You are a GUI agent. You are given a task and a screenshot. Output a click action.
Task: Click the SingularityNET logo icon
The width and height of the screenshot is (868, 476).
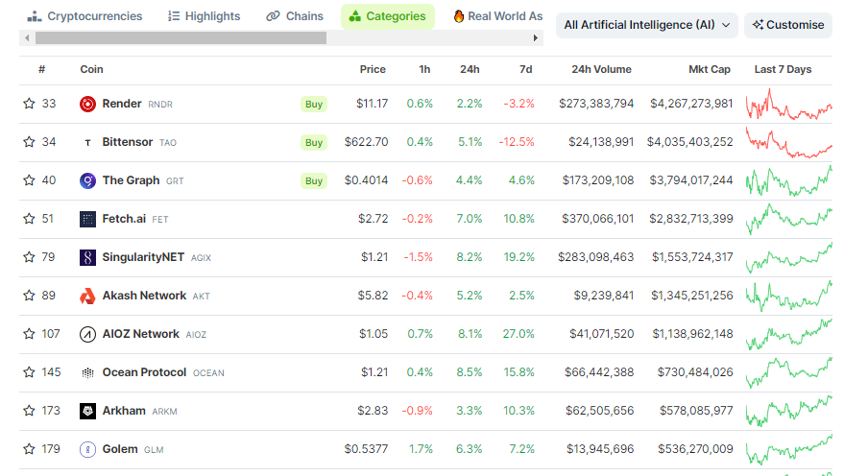pyautogui.click(x=87, y=257)
